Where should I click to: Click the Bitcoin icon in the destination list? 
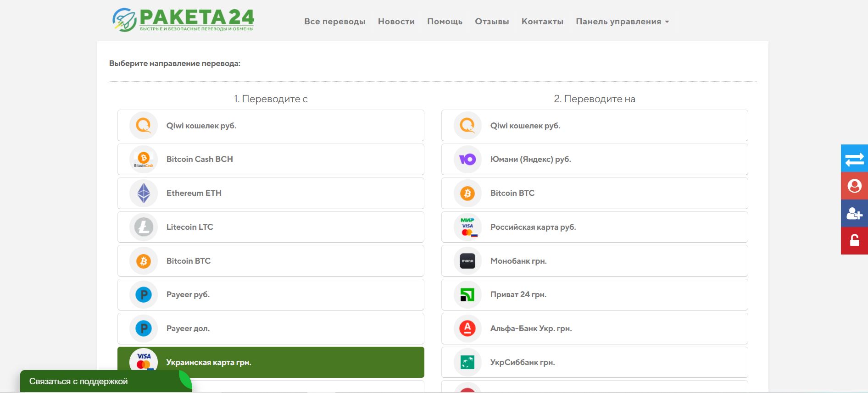[467, 193]
